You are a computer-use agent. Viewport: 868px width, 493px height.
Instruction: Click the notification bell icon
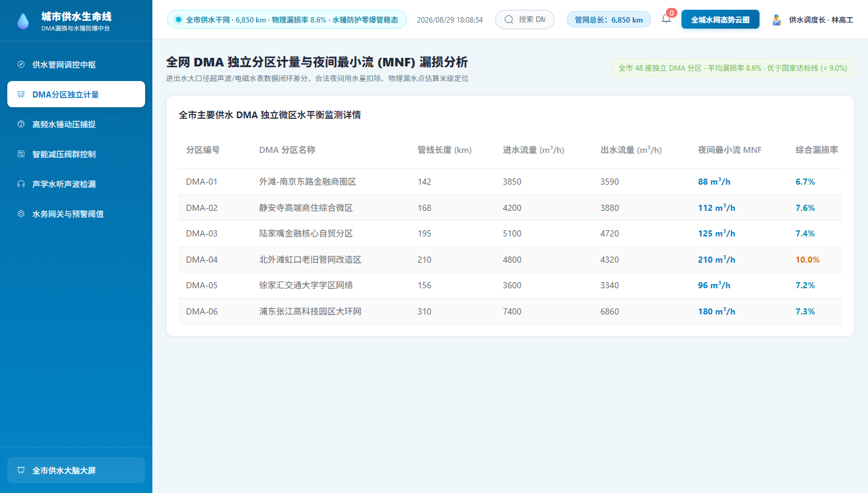coord(666,20)
